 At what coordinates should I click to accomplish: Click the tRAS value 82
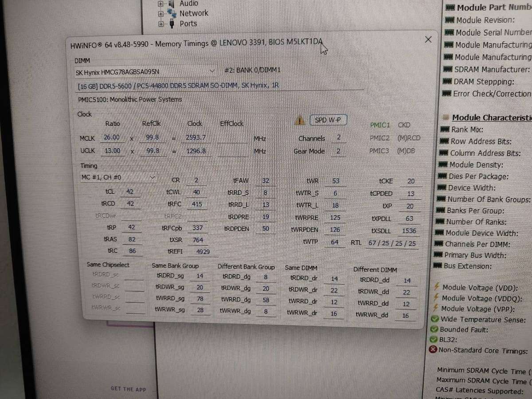[x=131, y=239]
